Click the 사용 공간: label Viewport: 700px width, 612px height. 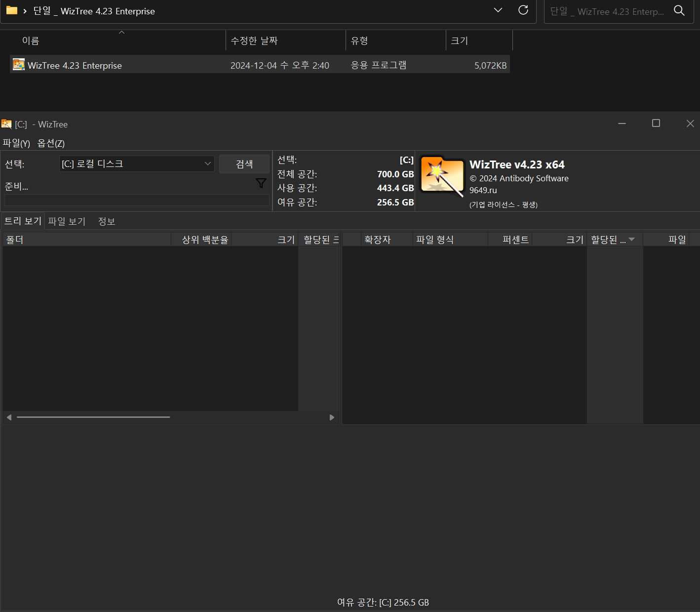click(x=297, y=188)
